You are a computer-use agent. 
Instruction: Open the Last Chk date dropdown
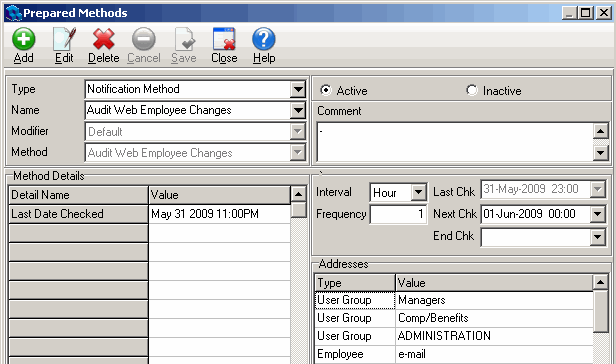point(598,189)
